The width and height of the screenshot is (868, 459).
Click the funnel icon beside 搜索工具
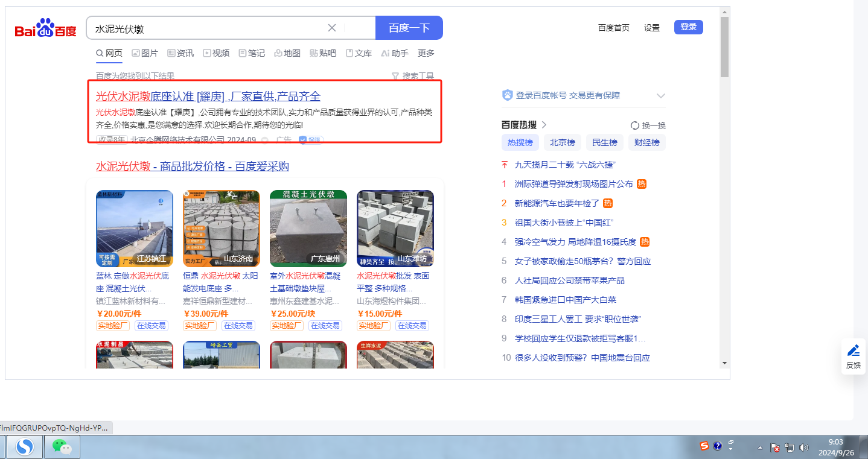(395, 76)
